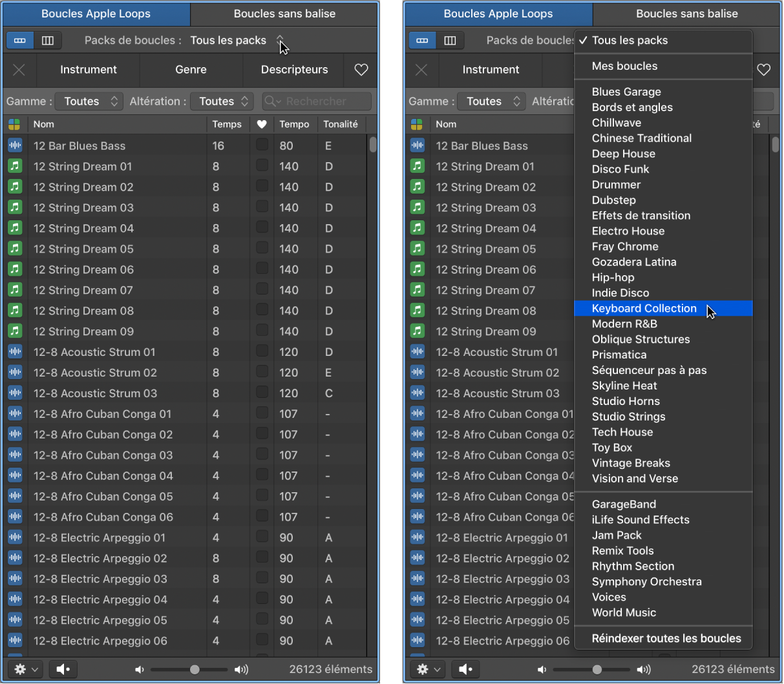Click loop type filter icon in left header
The height and width of the screenshot is (684, 784).
click(15, 124)
